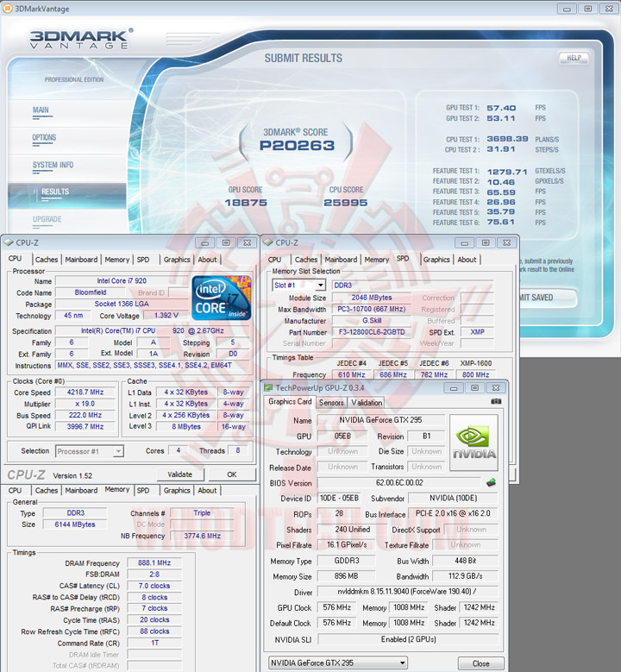Screen dimensions: 621x672
Task: Click the DRAM Frequency value 888.1 MHz
Action: coord(154,563)
